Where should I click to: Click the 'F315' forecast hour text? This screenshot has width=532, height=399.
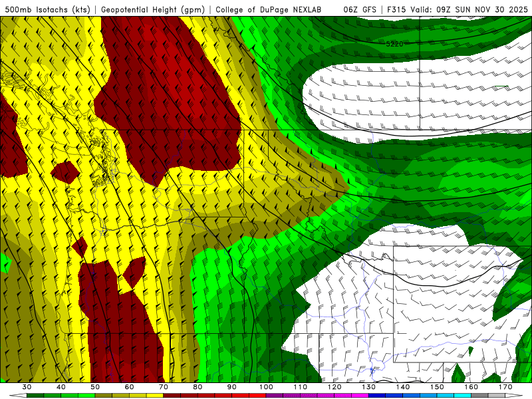(396, 10)
